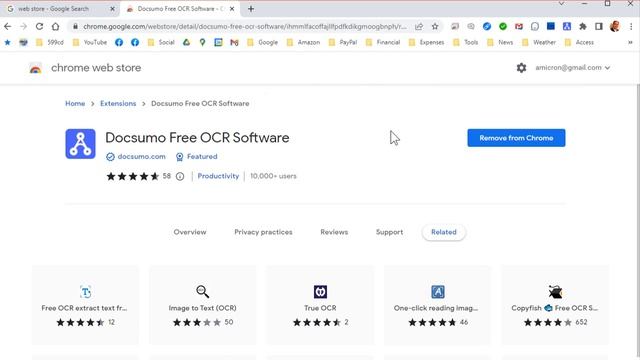
Task: Open Chrome's three-dot menu
Action: (x=631, y=27)
